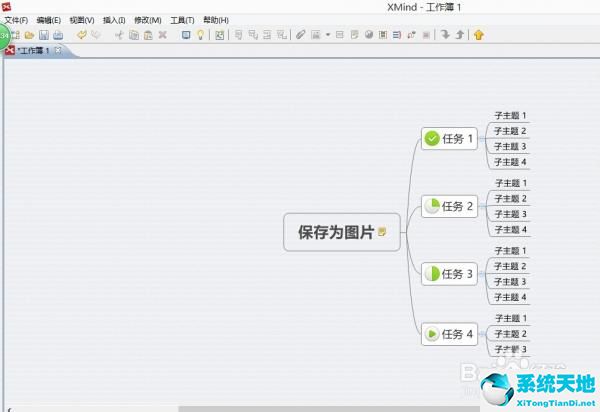Click the Delete X icon
Viewport: 600px width, 412px height.
pos(163,35)
